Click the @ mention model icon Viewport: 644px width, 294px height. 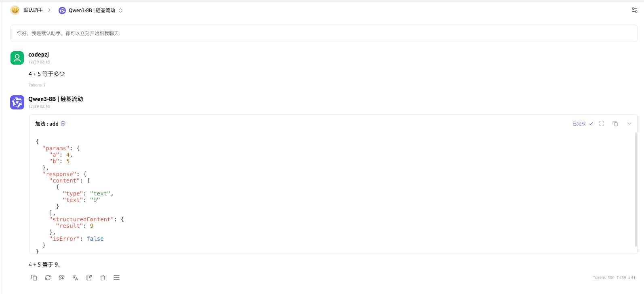[61, 277]
